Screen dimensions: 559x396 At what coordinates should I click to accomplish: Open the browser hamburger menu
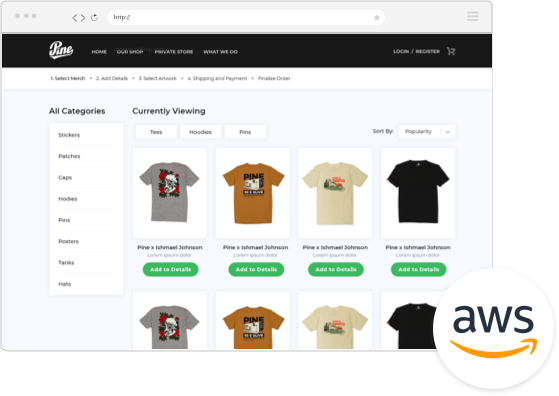(x=473, y=16)
